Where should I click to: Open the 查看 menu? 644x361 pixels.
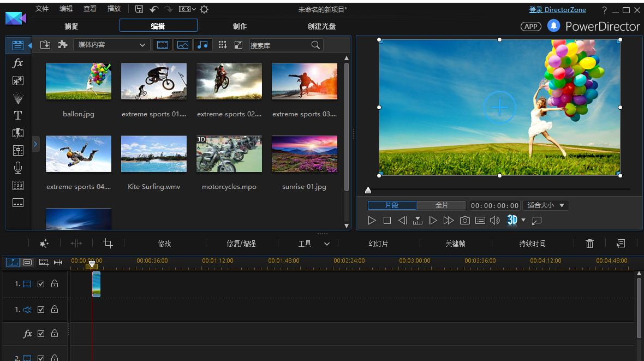(x=90, y=9)
